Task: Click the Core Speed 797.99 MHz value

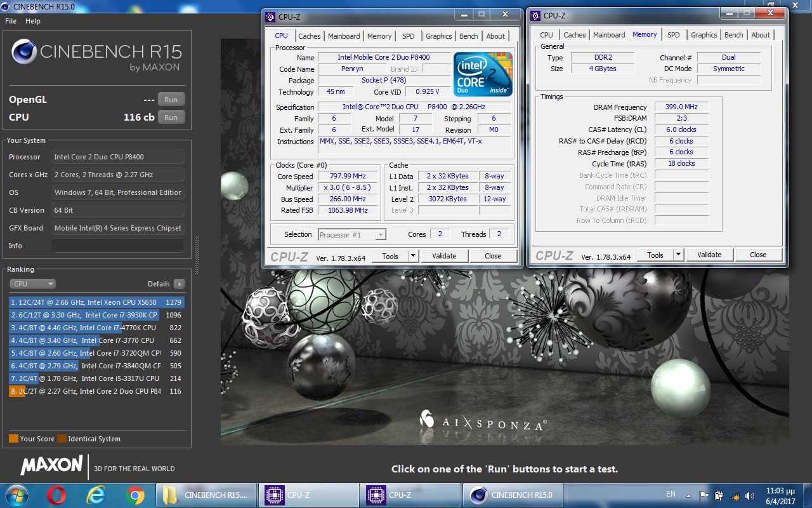Action: (348, 176)
